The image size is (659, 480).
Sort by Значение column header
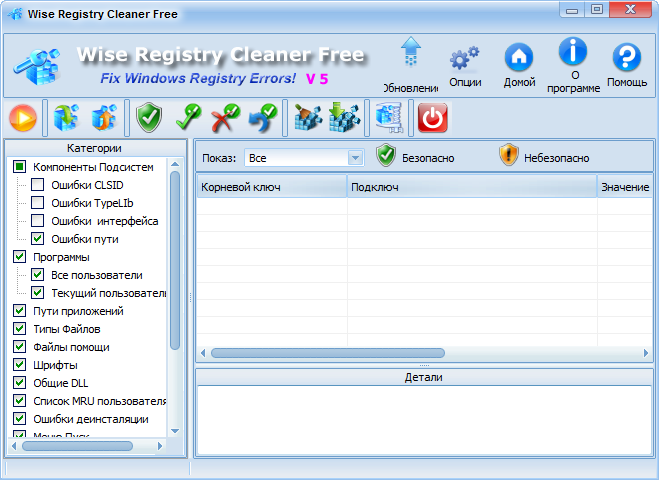(625, 187)
